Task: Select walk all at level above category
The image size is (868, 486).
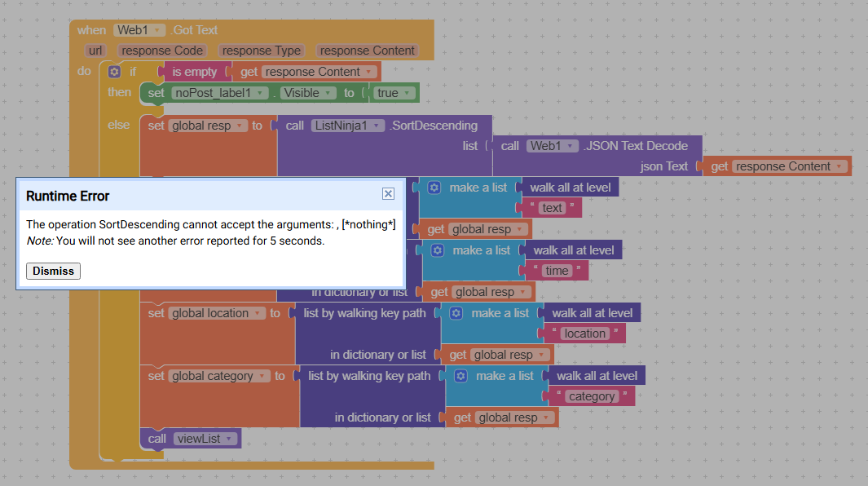Action: point(597,376)
